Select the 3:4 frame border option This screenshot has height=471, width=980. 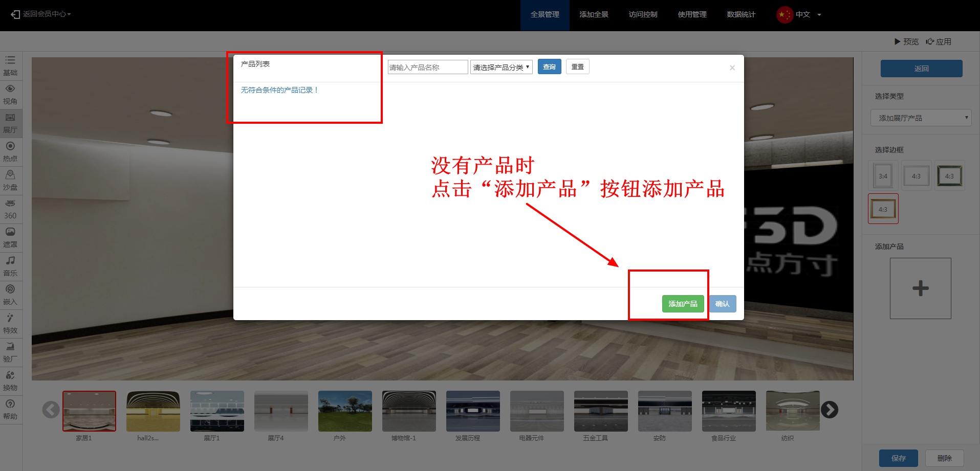pos(883,176)
